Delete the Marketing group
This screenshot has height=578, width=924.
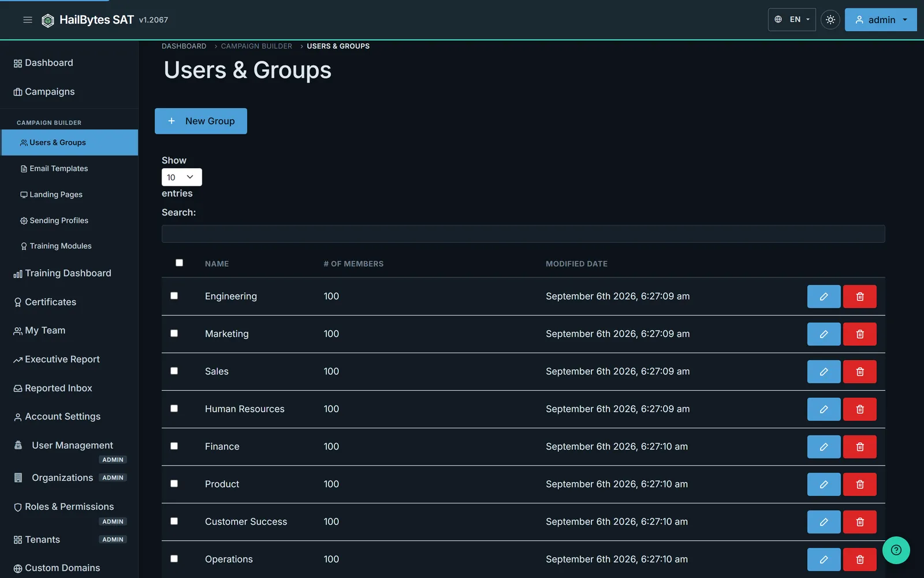[859, 334]
